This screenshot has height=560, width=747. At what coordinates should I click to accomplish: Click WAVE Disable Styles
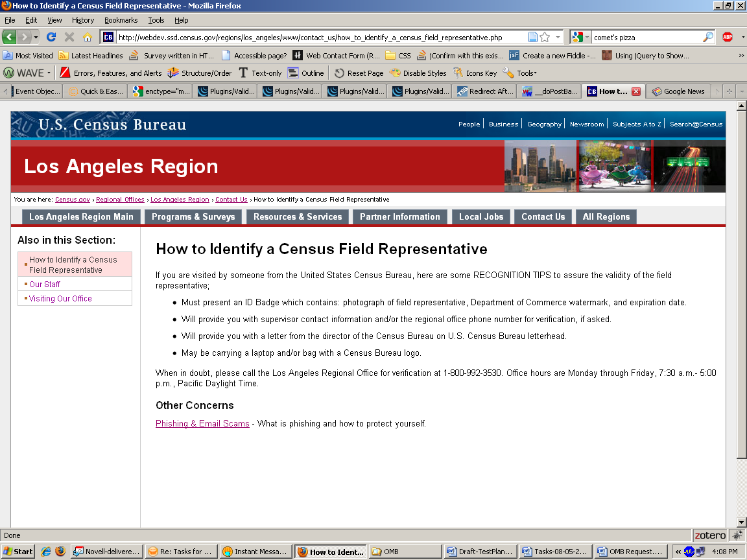(418, 73)
